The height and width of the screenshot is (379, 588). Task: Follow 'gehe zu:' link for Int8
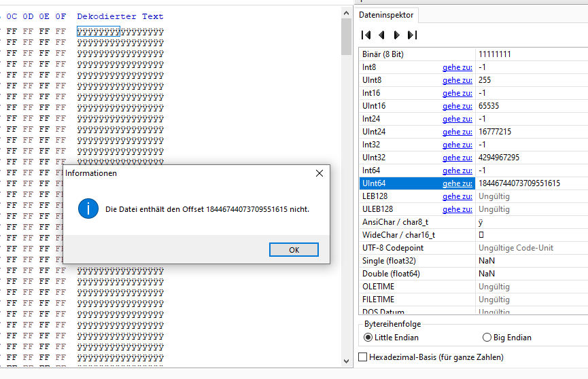457,67
